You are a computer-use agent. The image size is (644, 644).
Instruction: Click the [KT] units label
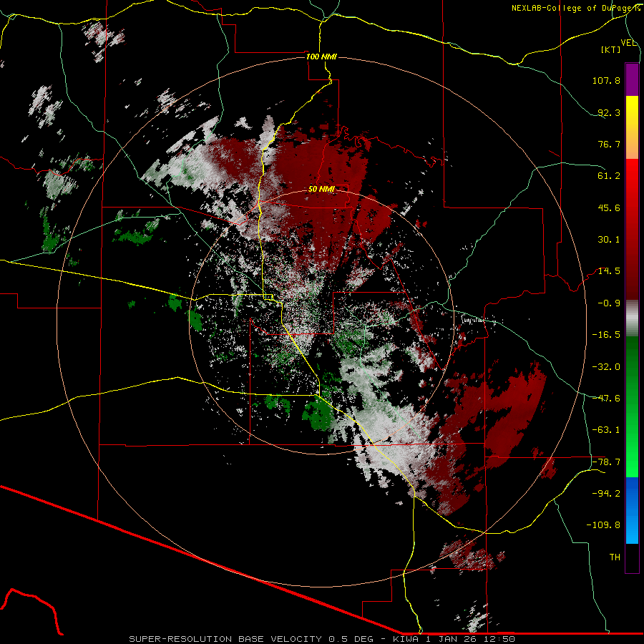pos(611,49)
